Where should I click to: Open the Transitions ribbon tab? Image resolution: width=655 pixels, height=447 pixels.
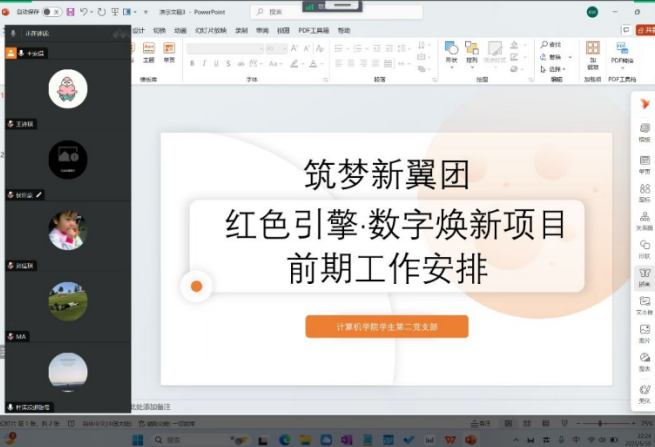(x=160, y=30)
